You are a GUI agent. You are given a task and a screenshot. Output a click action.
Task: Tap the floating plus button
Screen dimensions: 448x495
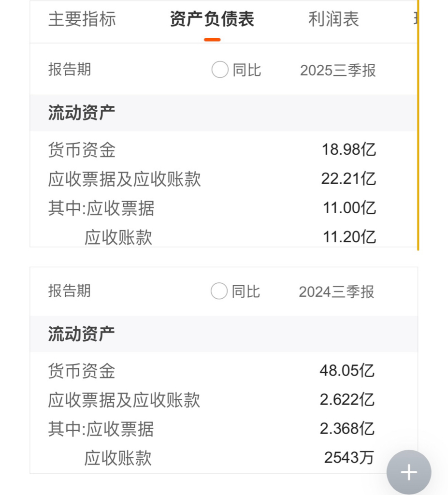pyautogui.click(x=408, y=472)
